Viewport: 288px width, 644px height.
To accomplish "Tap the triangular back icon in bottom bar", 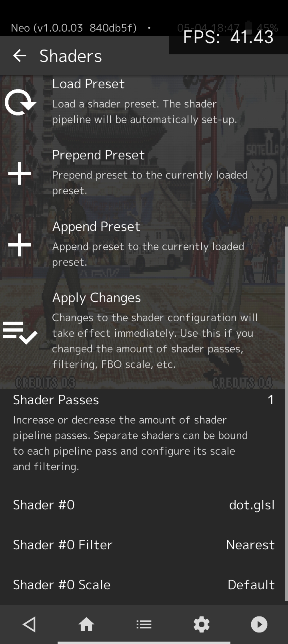I will [29, 624].
